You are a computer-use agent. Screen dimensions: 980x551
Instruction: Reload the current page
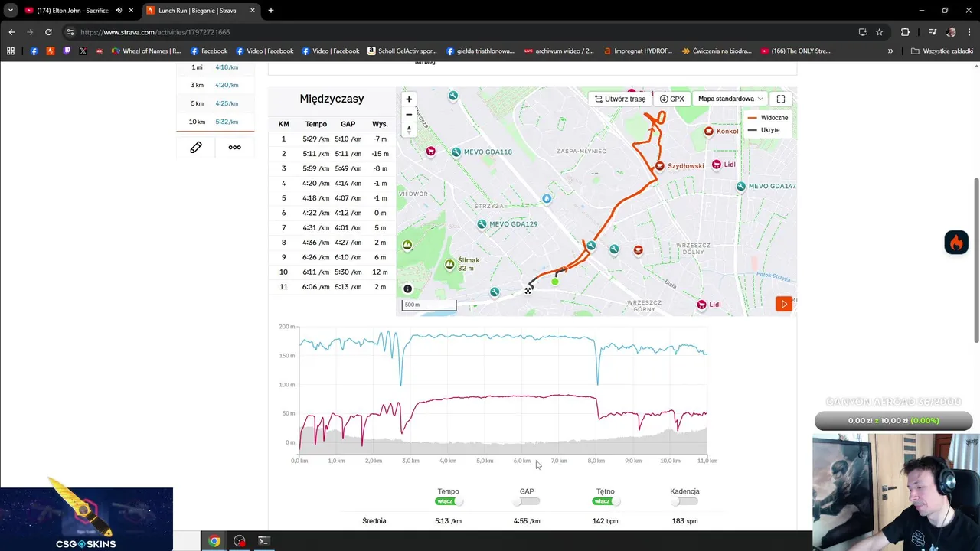point(48,32)
